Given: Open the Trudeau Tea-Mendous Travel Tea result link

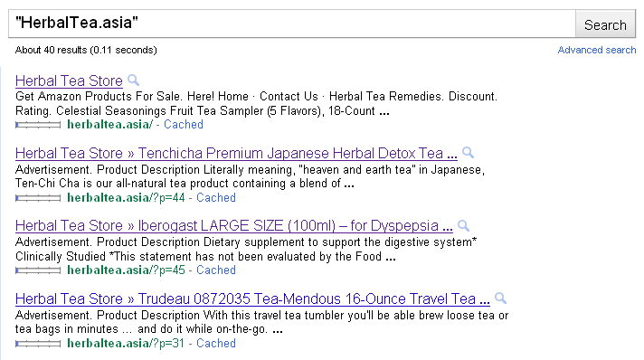Looking at the screenshot, I should 252,298.
